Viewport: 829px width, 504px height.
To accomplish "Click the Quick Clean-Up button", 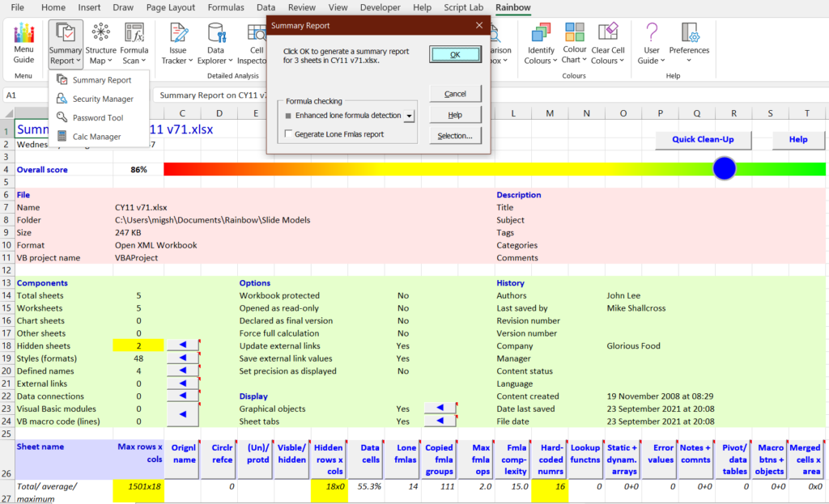I will pyautogui.click(x=702, y=139).
